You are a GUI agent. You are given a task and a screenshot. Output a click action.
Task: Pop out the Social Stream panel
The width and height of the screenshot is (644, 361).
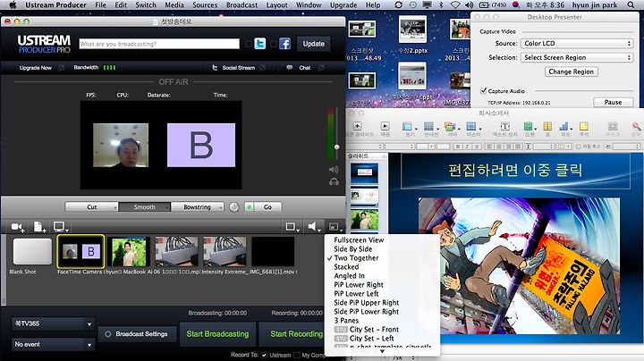pyautogui.click(x=263, y=68)
